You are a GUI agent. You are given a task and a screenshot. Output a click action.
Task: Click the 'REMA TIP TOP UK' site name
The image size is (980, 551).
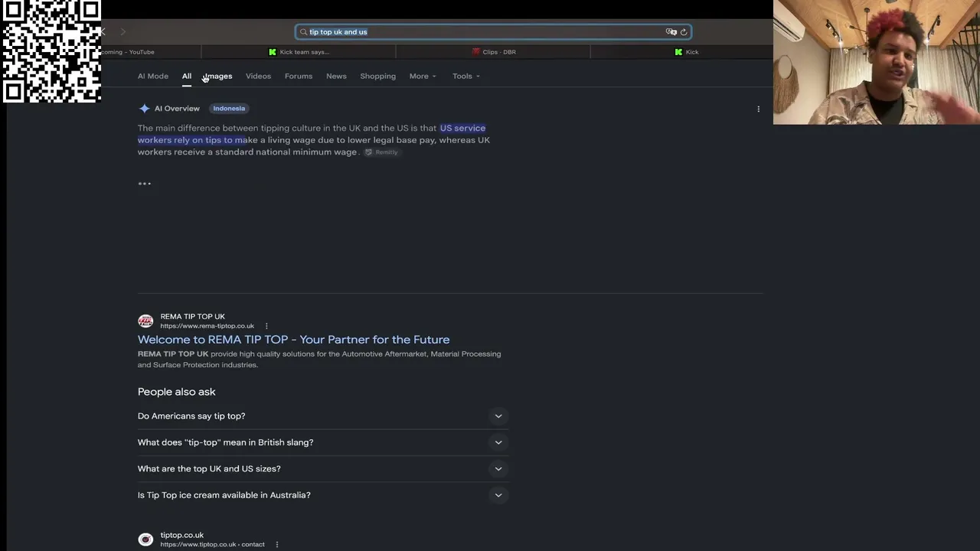[192, 316]
